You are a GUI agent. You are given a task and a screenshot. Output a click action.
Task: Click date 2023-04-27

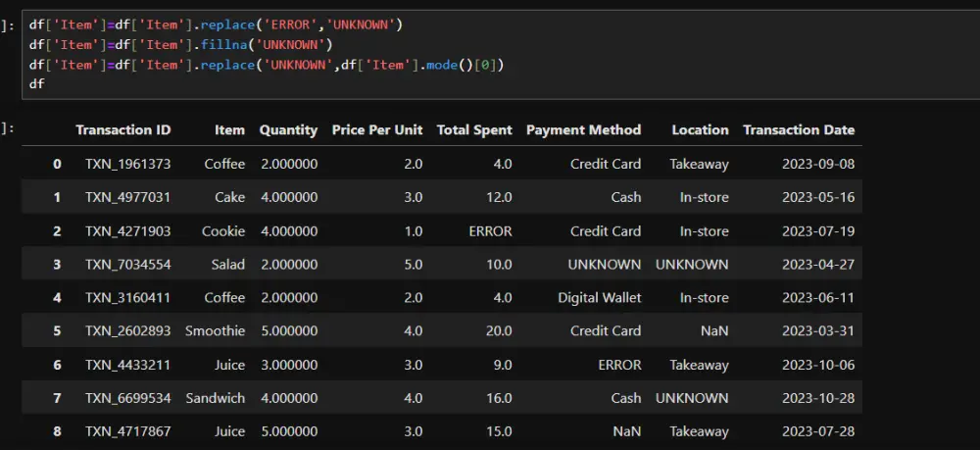(x=818, y=265)
